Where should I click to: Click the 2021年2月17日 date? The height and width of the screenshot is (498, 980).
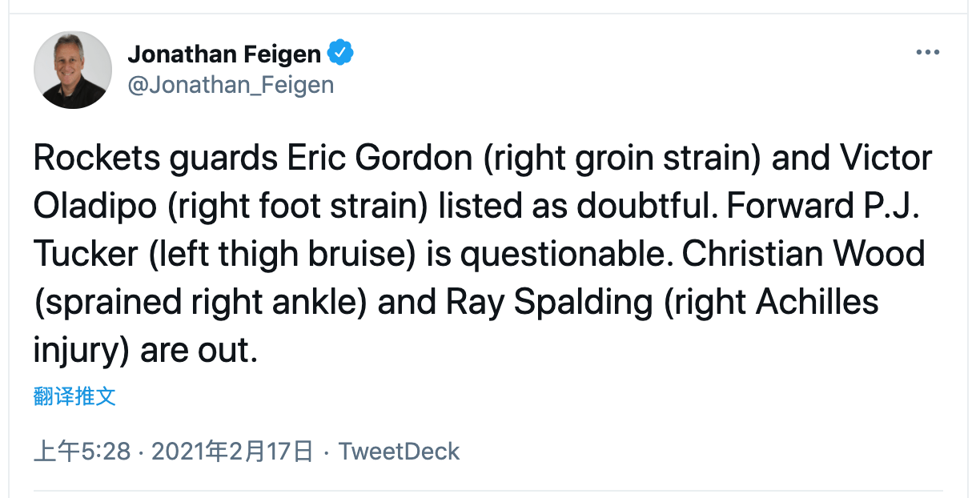(x=231, y=452)
